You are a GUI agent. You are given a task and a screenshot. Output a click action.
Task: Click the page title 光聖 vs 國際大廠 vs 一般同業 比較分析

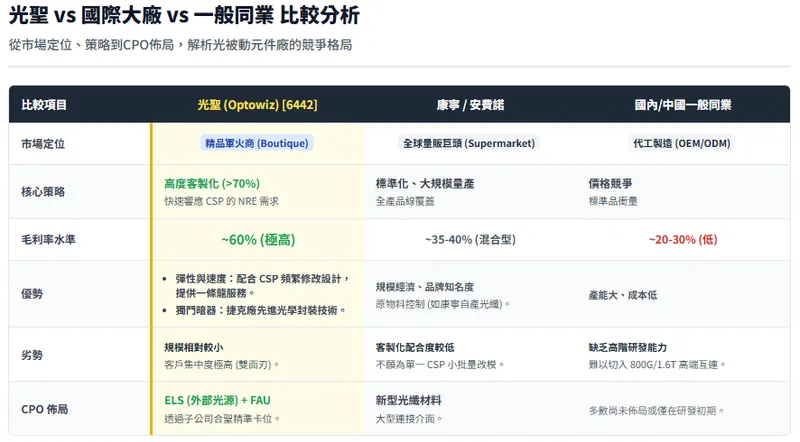coord(184,15)
